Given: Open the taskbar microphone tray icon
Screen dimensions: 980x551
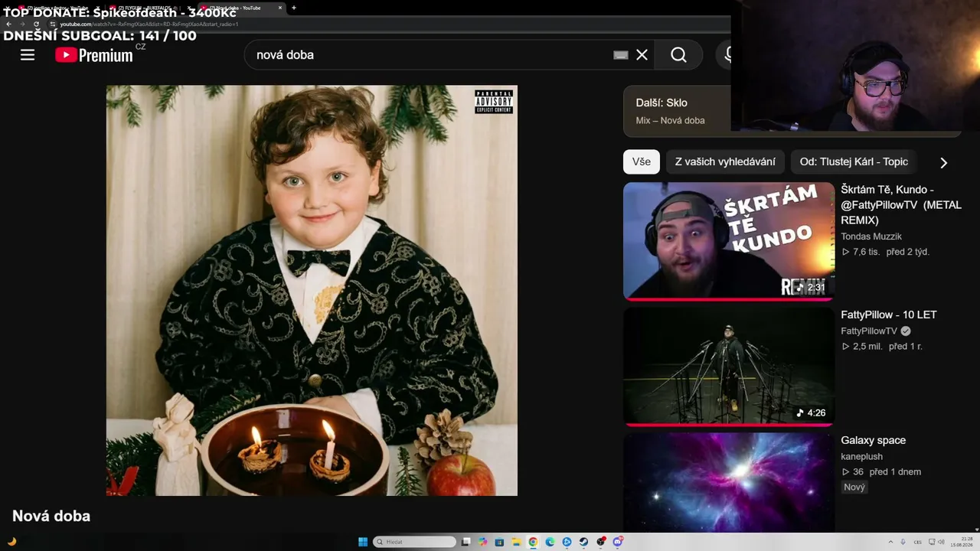Looking at the screenshot, I should 903,542.
